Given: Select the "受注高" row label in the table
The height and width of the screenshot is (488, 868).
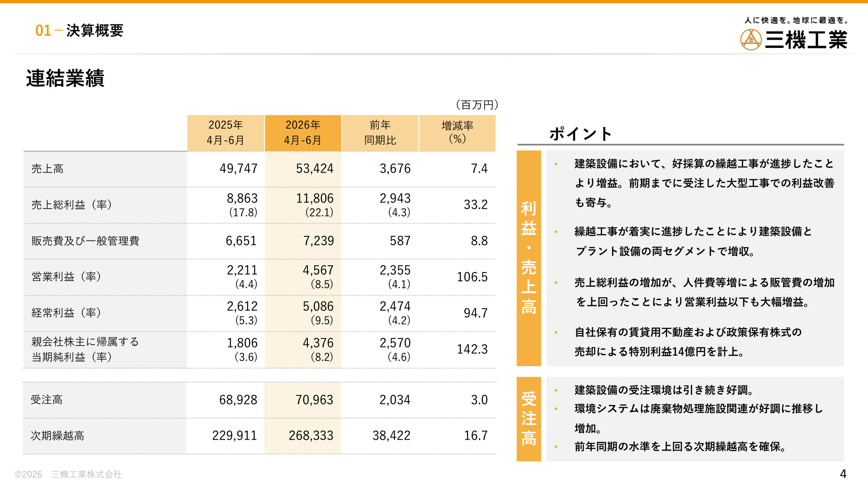Looking at the screenshot, I should coord(47,400).
